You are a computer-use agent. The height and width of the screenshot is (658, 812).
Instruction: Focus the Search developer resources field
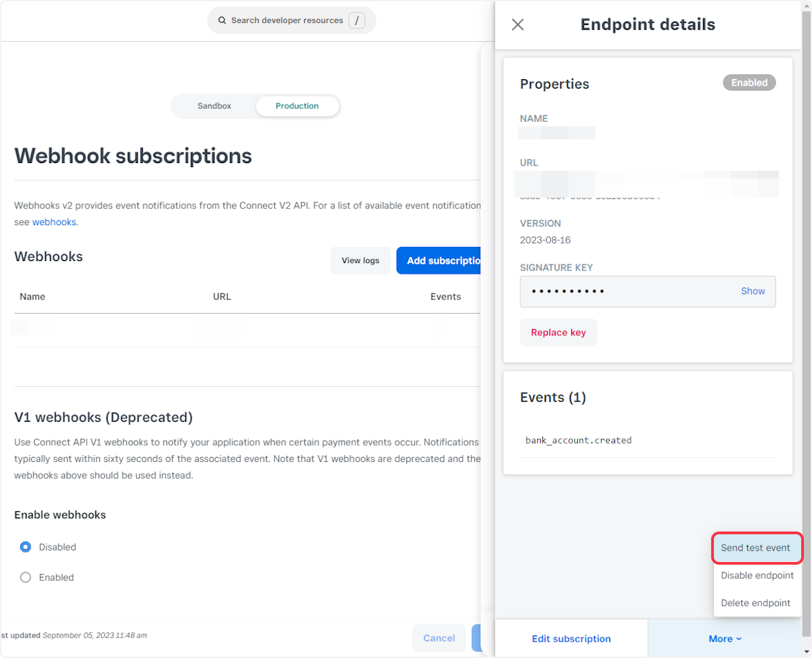tap(287, 20)
